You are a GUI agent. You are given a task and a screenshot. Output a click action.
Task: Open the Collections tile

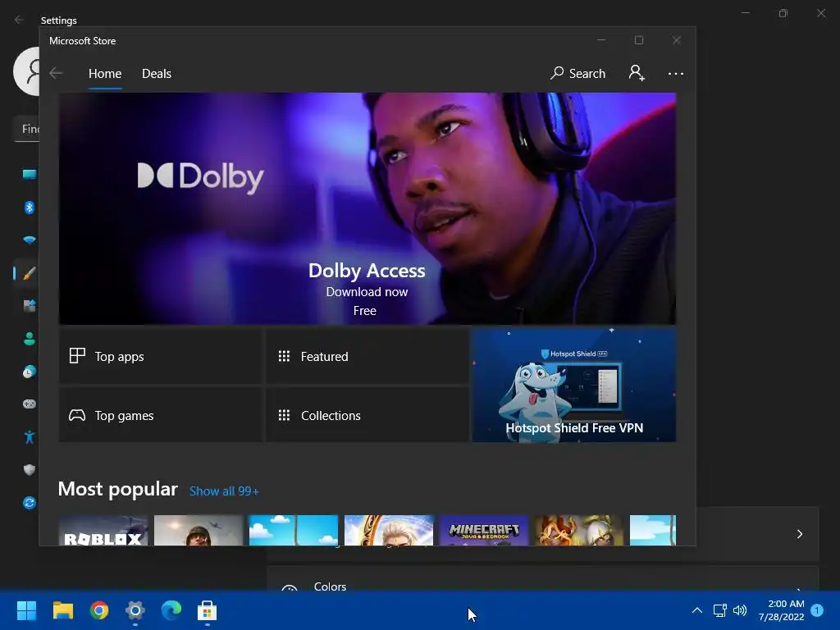pos(367,415)
